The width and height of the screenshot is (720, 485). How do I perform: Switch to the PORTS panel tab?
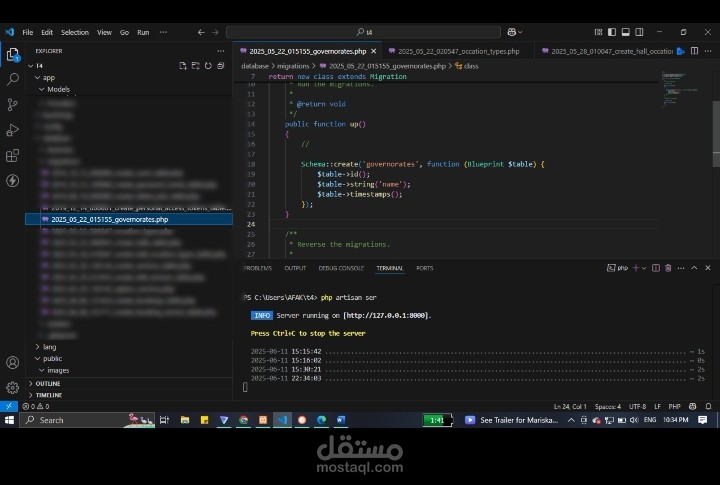[424, 268]
